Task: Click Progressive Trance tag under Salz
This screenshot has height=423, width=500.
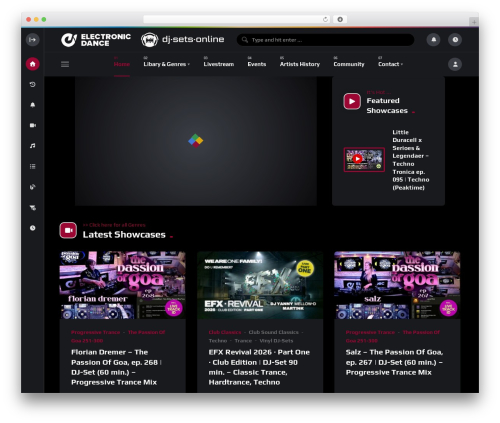Action: pos(370,332)
